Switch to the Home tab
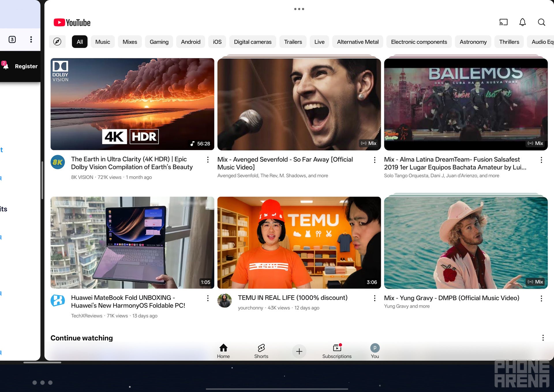The width and height of the screenshot is (554, 392). 223,351
